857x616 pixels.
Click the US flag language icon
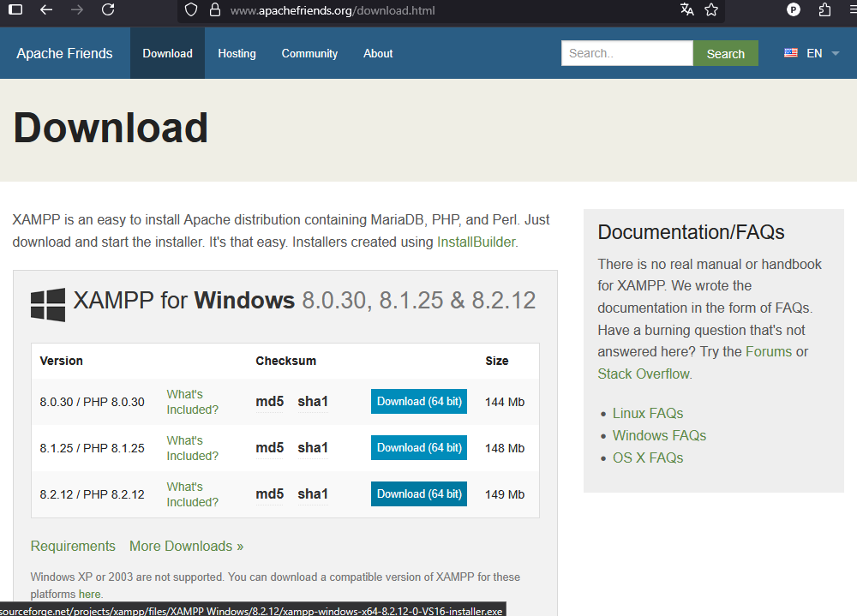point(791,53)
